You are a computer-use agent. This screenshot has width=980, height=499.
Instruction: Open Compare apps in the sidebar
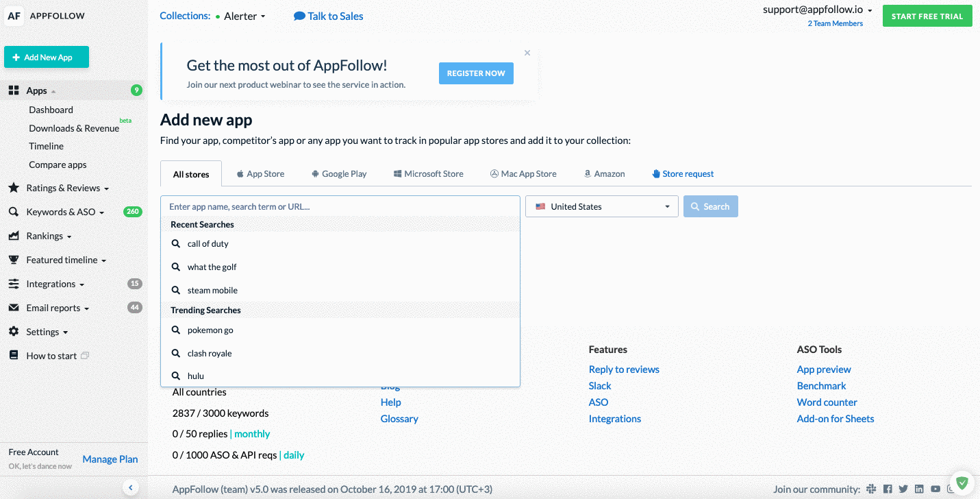pyautogui.click(x=58, y=165)
